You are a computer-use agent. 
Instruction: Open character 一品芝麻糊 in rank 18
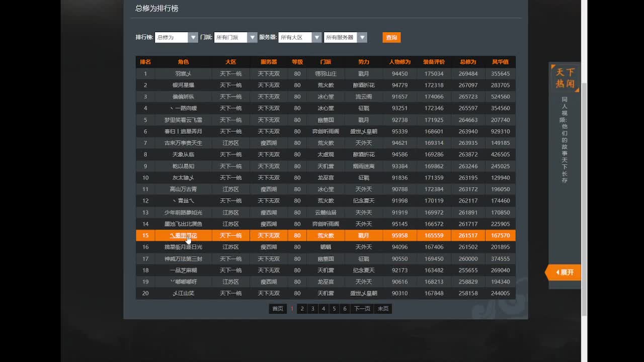[x=183, y=270]
